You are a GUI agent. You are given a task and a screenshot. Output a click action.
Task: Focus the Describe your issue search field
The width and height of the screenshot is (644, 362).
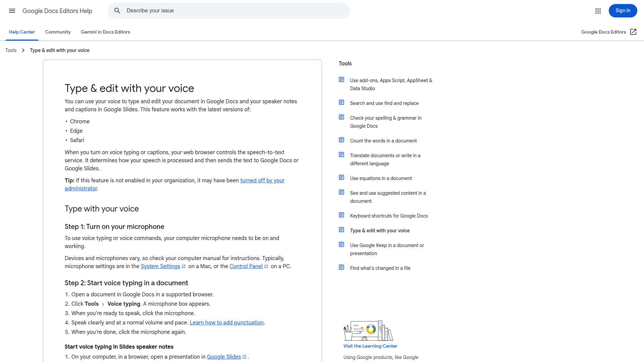coord(229,11)
